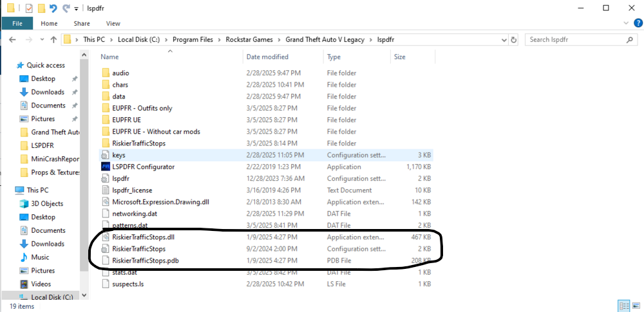Sort by Type column header
This screenshot has height=312, width=644.
pos(334,57)
